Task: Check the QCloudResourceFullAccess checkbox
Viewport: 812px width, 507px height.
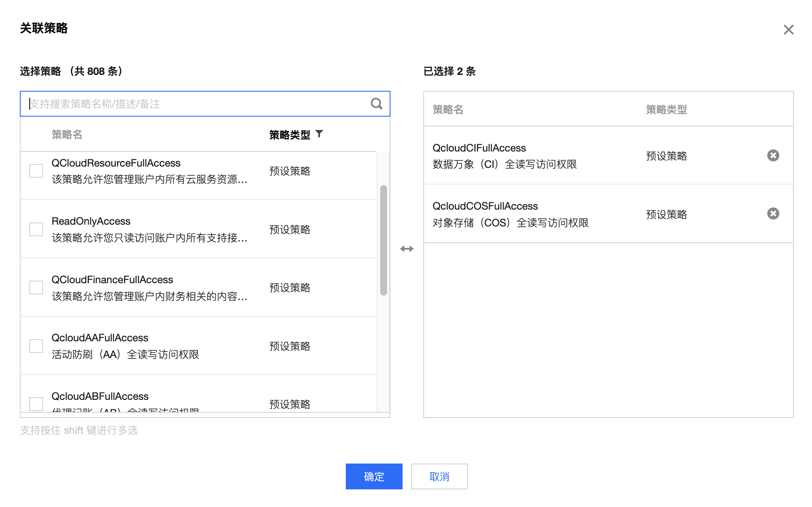Action: 36,171
